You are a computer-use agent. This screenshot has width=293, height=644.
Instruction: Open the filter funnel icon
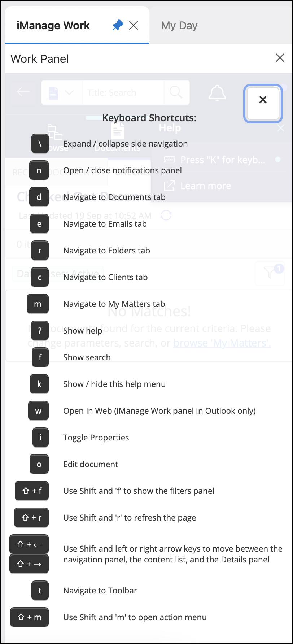pyautogui.click(x=270, y=273)
